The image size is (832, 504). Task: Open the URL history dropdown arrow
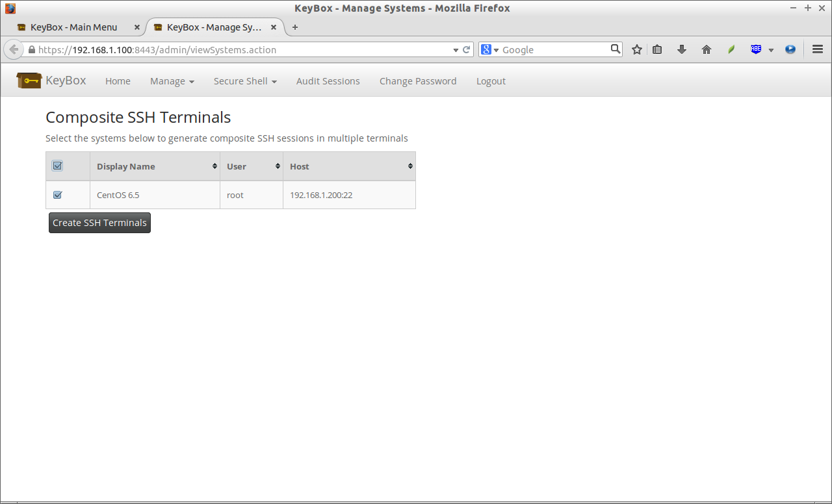[x=456, y=49]
